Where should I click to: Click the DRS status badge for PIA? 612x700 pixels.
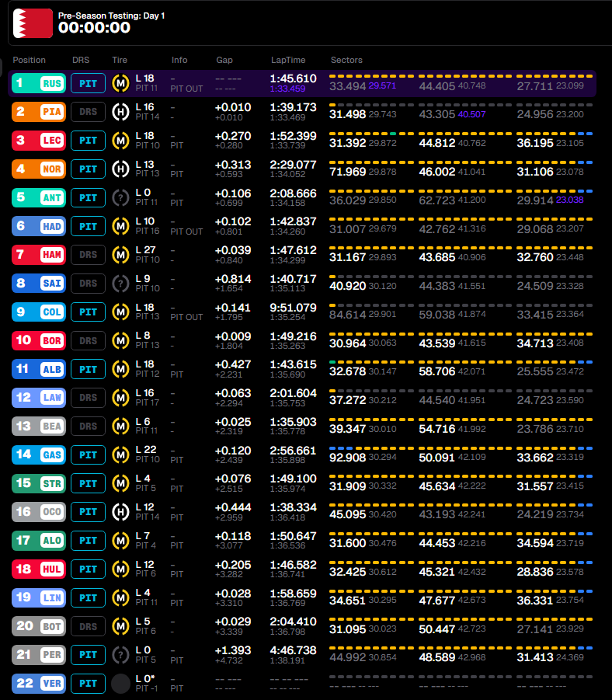[x=89, y=112]
